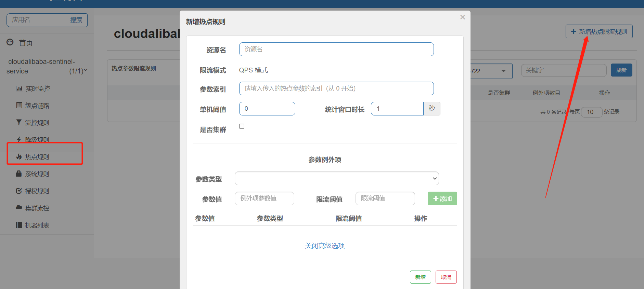Click the 参数例外项 section heading
The height and width of the screenshot is (289, 644).
325,160
